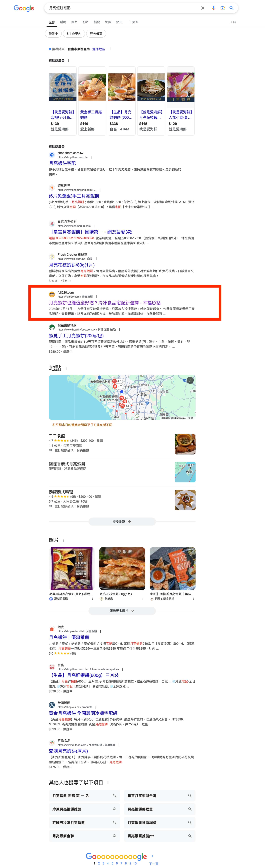The width and height of the screenshot is (265, 868).
Task: Open three-dot menu beside 地點 heading
Action: pyautogui.click(x=66, y=368)
